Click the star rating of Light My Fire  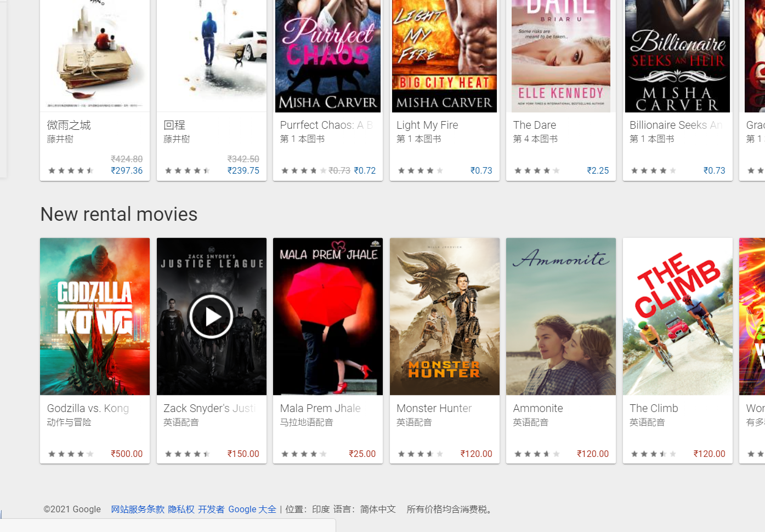tap(421, 170)
